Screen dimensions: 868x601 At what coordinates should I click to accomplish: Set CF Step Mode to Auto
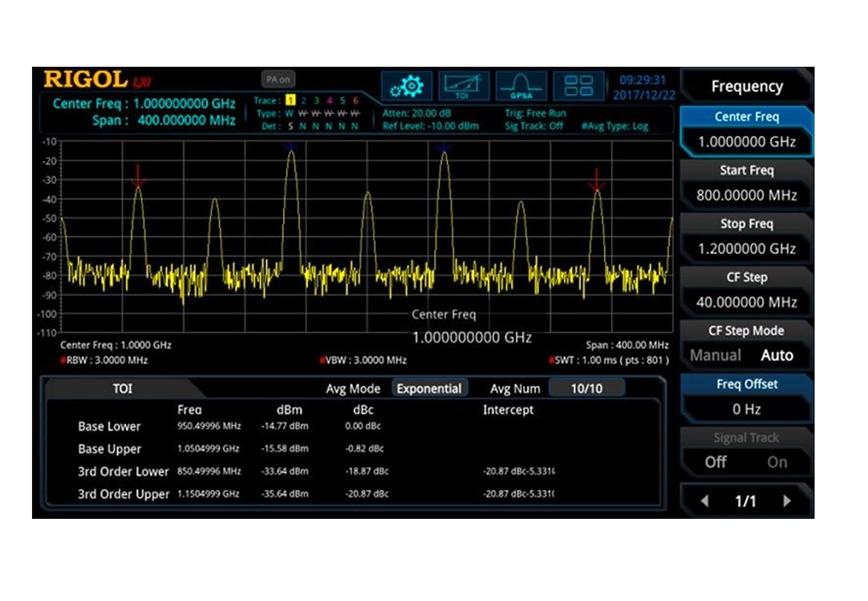[777, 355]
